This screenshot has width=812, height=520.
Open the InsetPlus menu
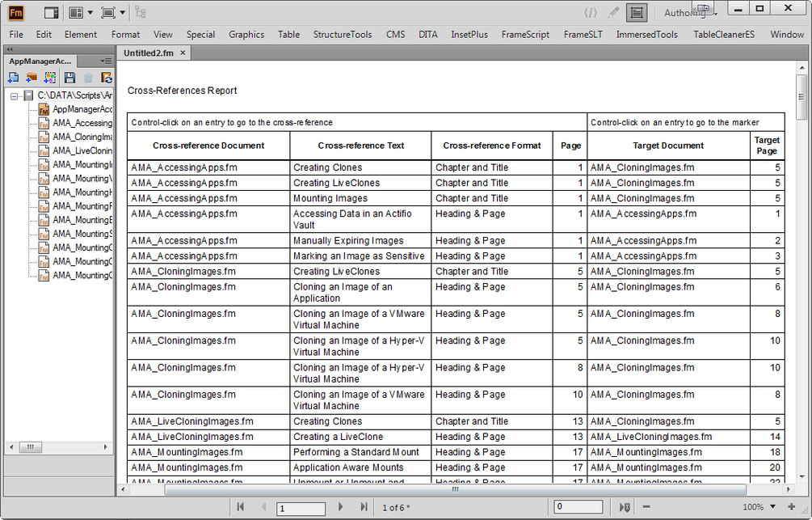tap(469, 35)
